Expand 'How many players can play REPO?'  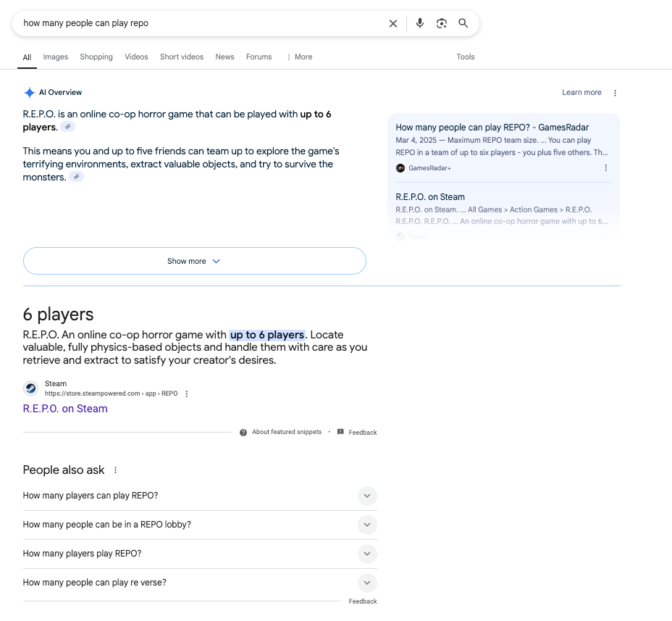(367, 496)
